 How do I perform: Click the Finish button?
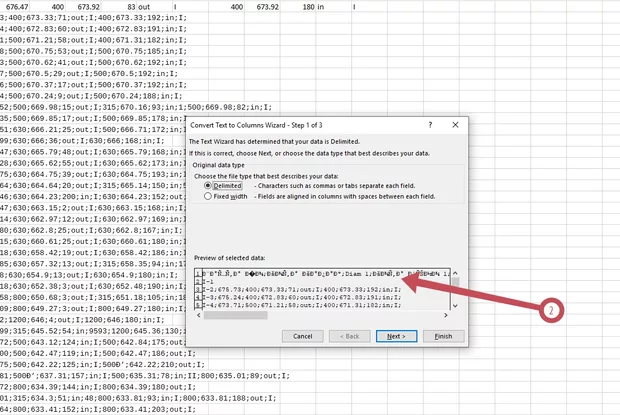click(x=443, y=336)
